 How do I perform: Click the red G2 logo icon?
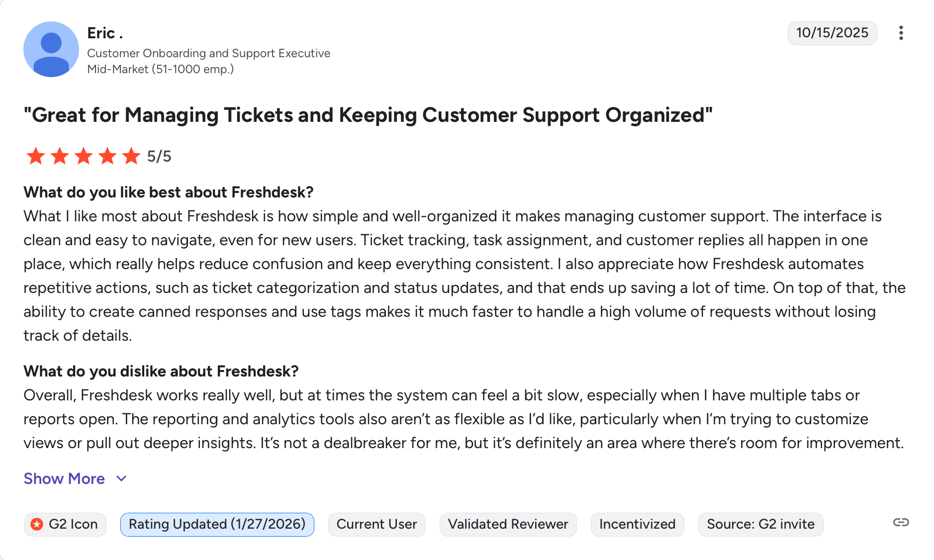37,524
